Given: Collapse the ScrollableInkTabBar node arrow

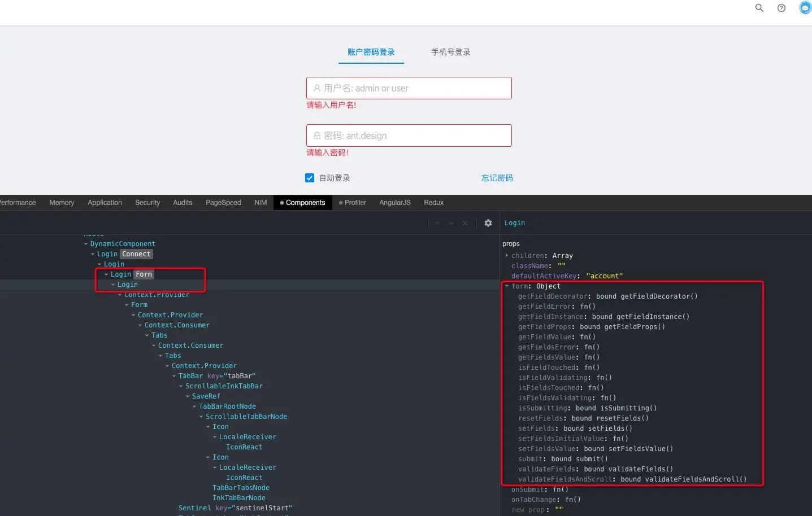Looking at the screenshot, I should (181, 386).
